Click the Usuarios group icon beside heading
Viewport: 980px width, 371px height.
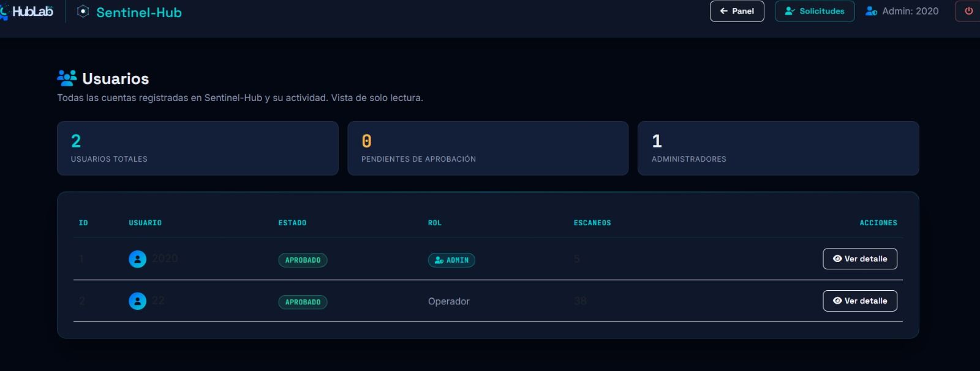point(67,78)
